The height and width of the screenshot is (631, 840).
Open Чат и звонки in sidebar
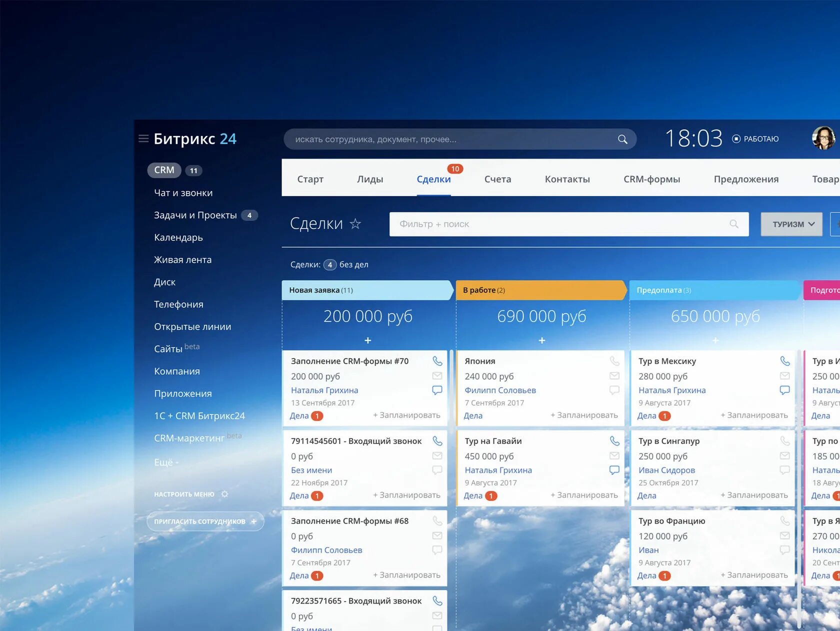[183, 193]
